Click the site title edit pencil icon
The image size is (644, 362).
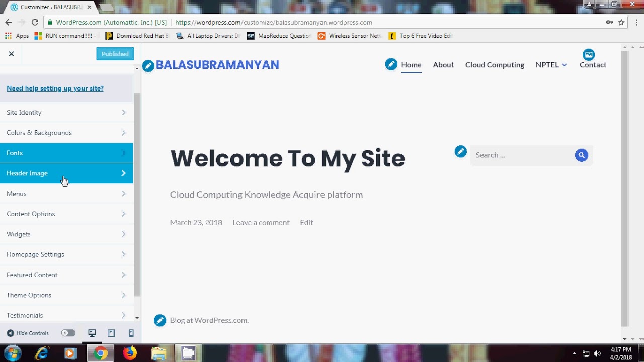(148, 66)
